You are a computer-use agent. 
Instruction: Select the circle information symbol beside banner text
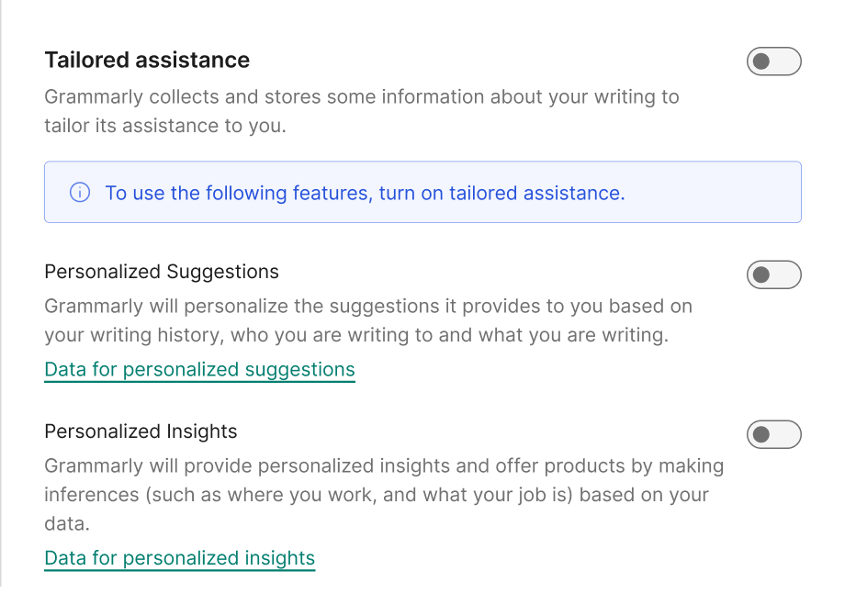[x=80, y=193]
